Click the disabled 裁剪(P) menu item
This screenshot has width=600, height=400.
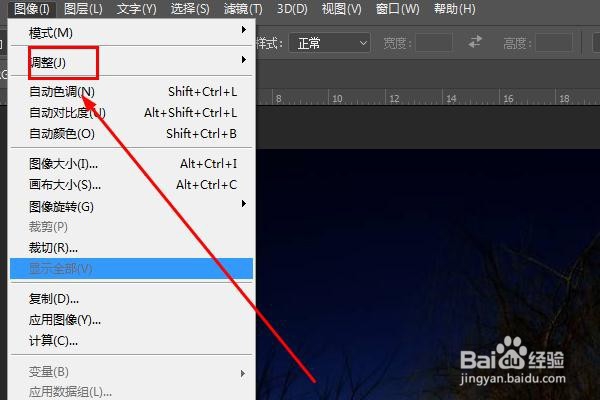click(x=131, y=227)
